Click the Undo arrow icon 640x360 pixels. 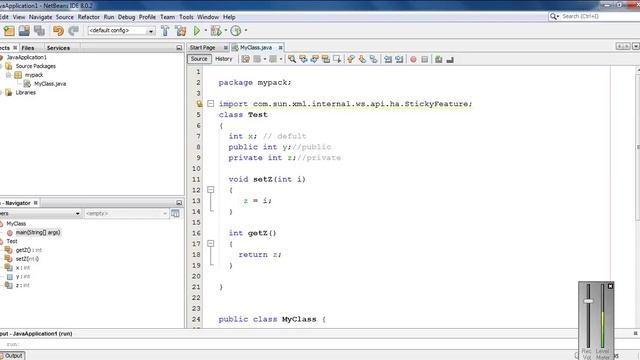(x=58, y=31)
